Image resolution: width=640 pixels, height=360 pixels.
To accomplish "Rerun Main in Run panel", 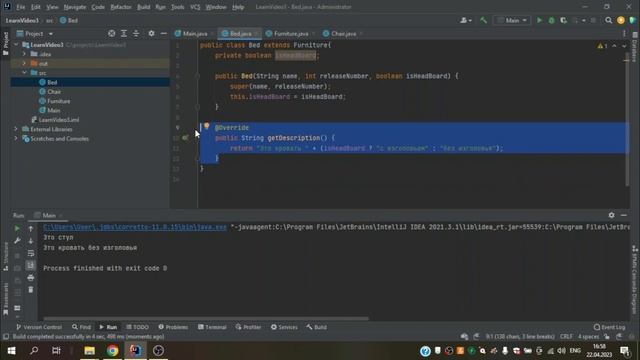I will [x=17, y=229].
